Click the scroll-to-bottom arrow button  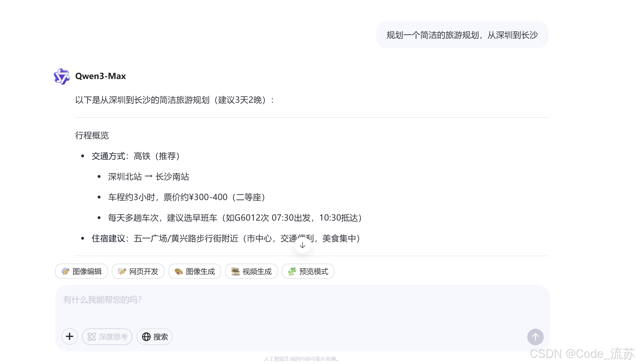coord(302,245)
